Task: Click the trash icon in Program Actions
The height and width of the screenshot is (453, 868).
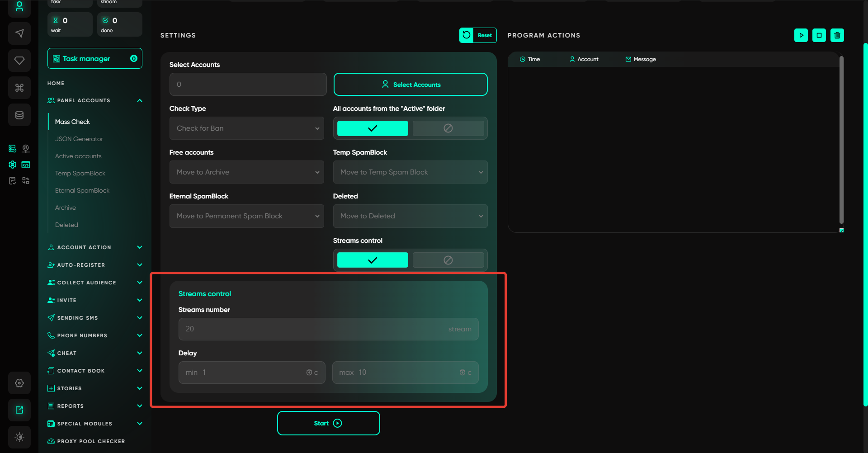Action: 837,35
